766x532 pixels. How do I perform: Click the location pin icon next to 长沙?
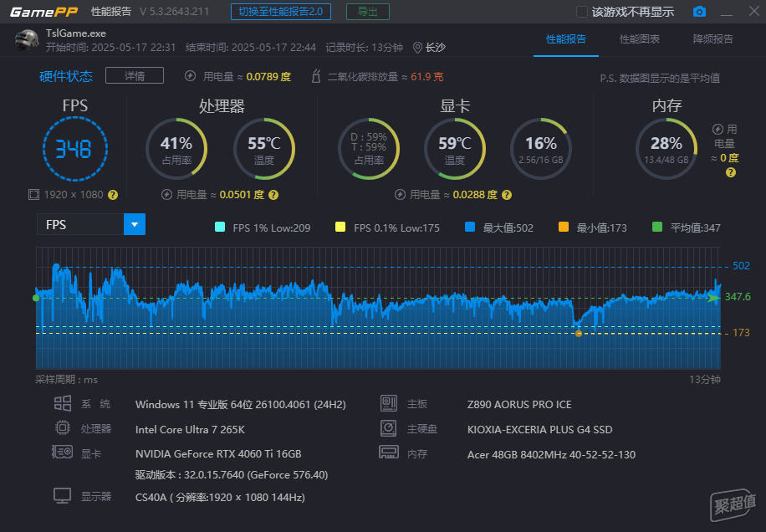pos(417,48)
